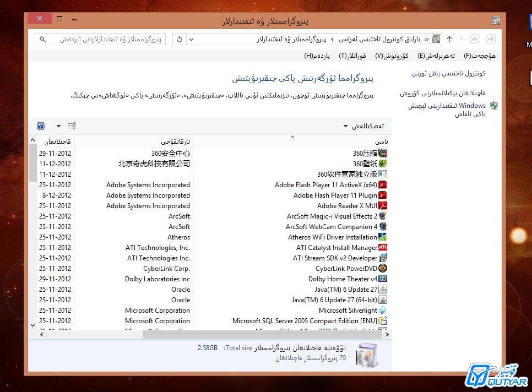Image resolution: width=532 pixels, height=392 pixels.
Task: Open the تەشكىللەش organize dropdown
Action: coord(363,126)
